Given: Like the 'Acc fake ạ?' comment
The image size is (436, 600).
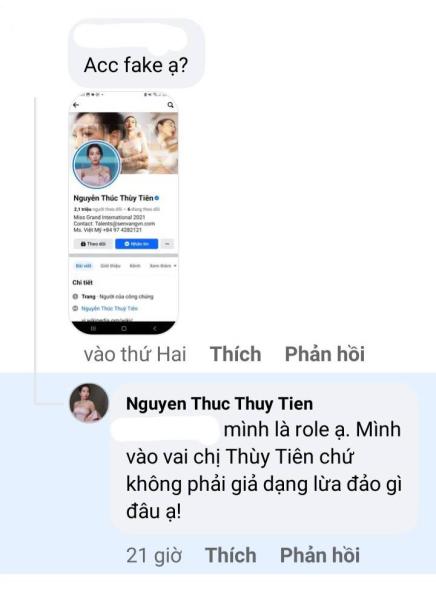Looking at the screenshot, I should [235, 354].
